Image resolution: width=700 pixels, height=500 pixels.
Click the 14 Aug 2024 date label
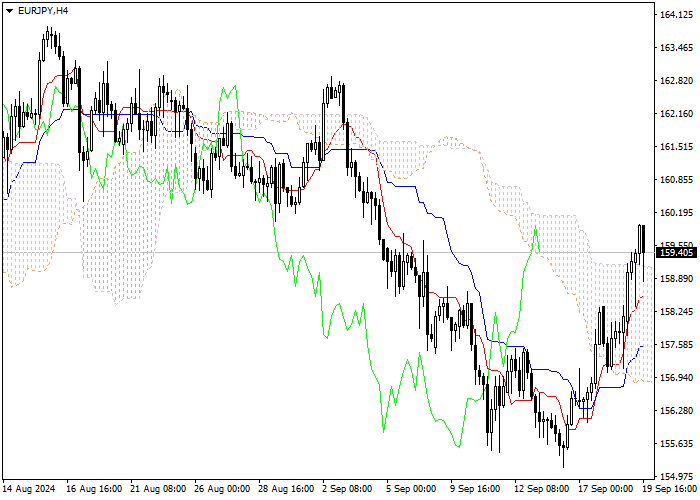pos(29,489)
